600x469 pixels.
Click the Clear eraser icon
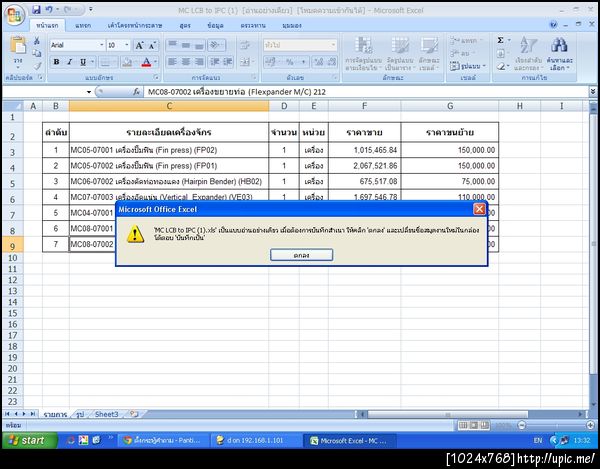(x=501, y=67)
